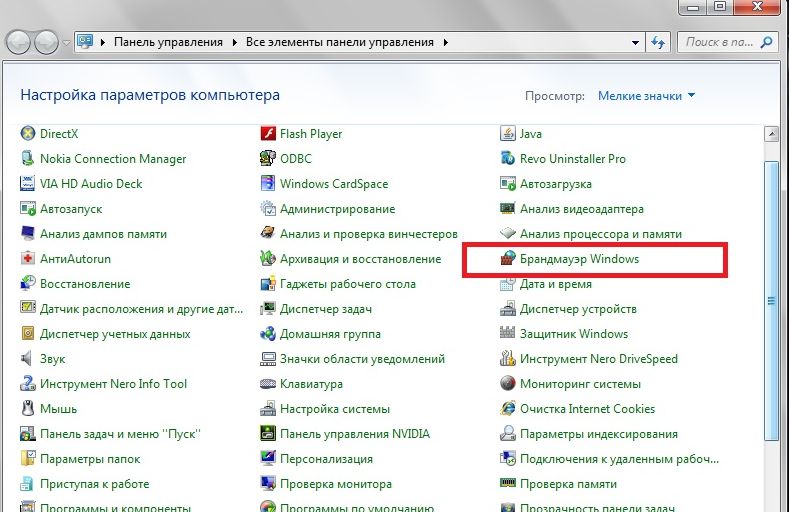This screenshot has height=512, width=789.
Task: Click the Revo Uninstaller Pro icon
Action: pyautogui.click(x=508, y=158)
